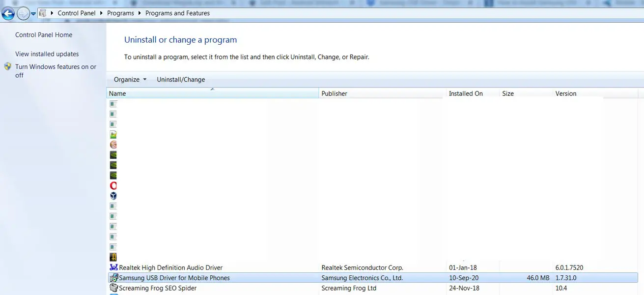Click the Realtek crab icon
Image resolution: width=644 pixels, height=295 pixels.
pos(113,267)
